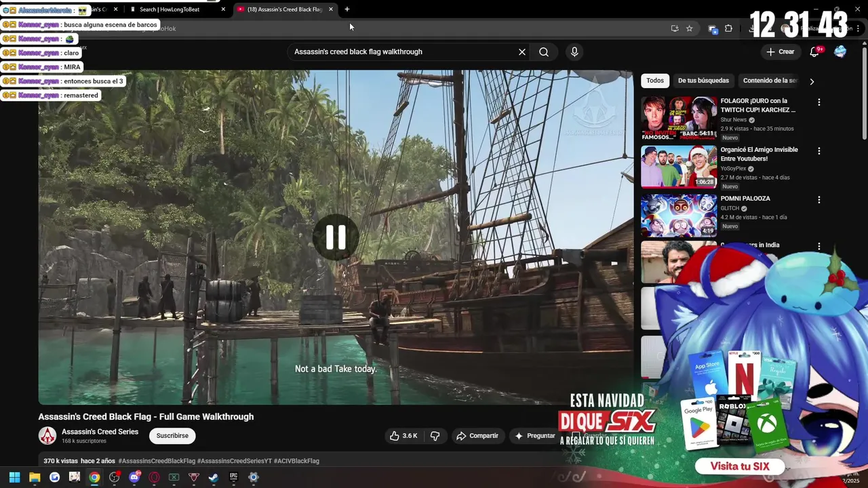Select the De tus búsquedas chip
This screenshot has width=868, height=488.
point(703,81)
